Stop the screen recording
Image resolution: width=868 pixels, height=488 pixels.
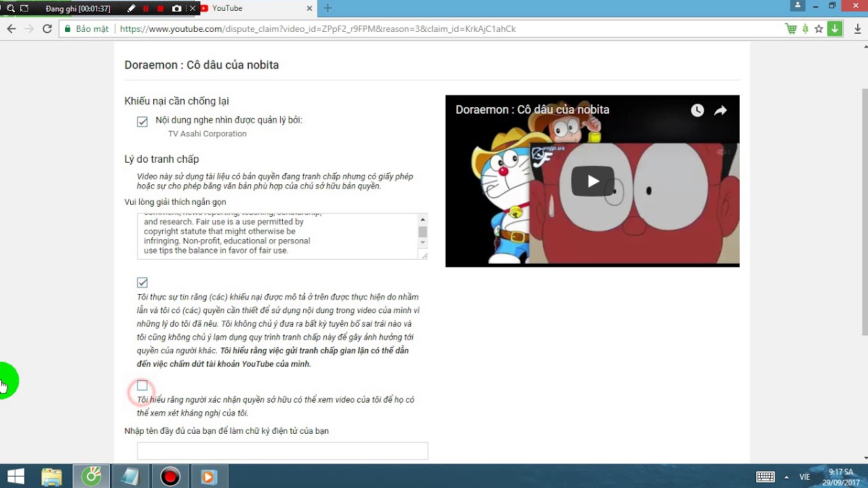161,9
